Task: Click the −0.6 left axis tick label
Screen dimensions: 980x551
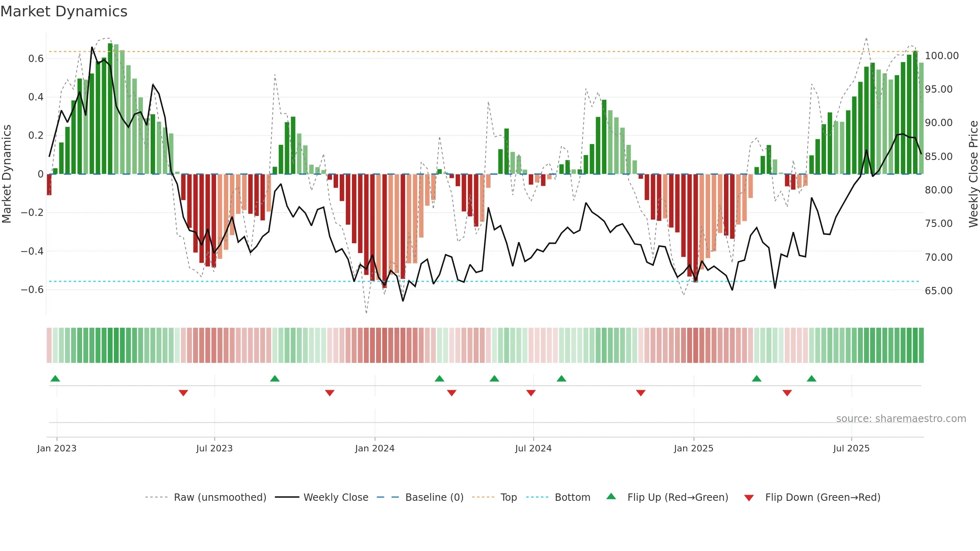Action: tap(32, 290)
